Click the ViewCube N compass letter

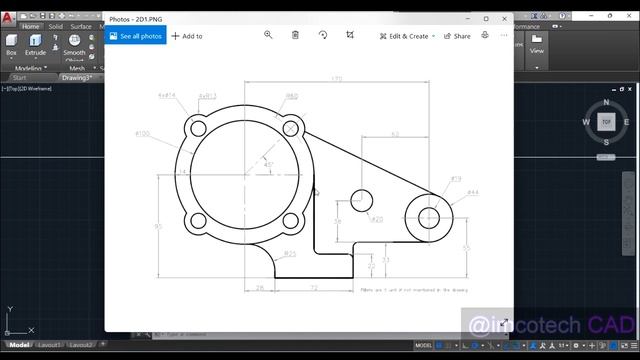(606, 102)
